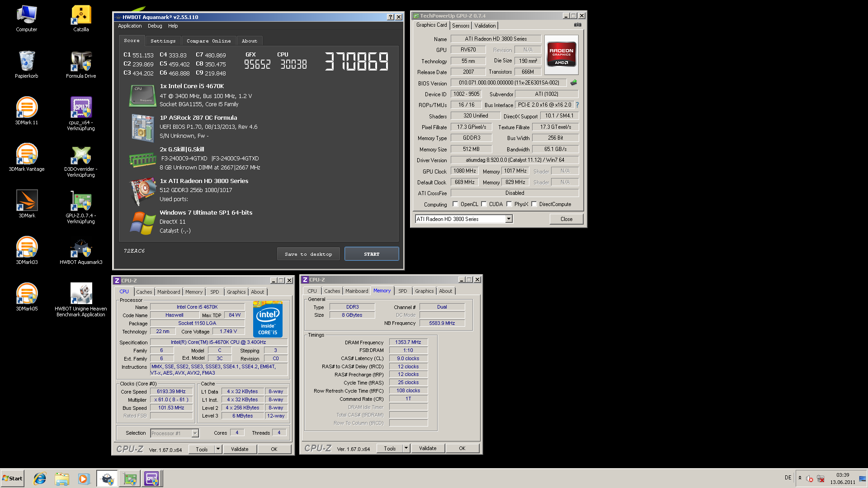Image resolution: width=868 pixels, height=488 pixels.
Task: Launch the 3DMark 11 shortcut
Action: [27, 111]
